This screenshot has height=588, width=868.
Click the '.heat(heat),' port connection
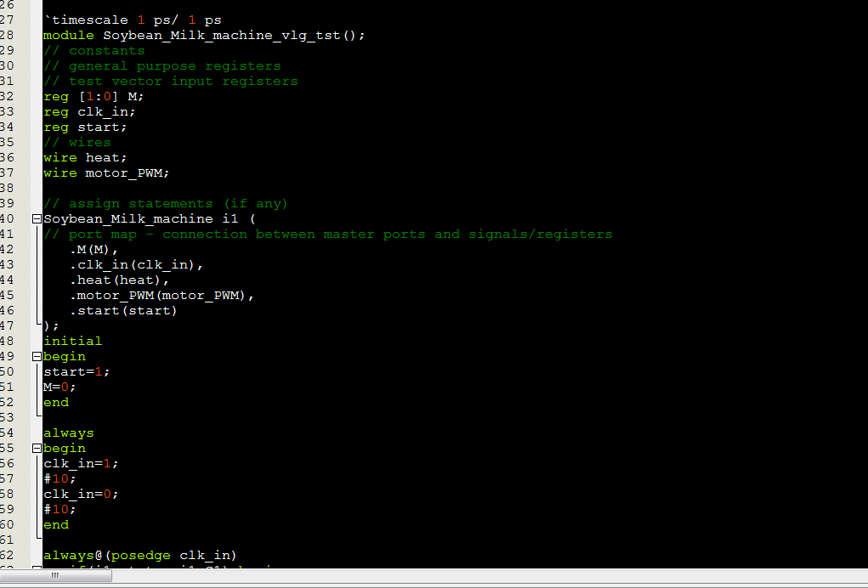click(x=120, y=280)
